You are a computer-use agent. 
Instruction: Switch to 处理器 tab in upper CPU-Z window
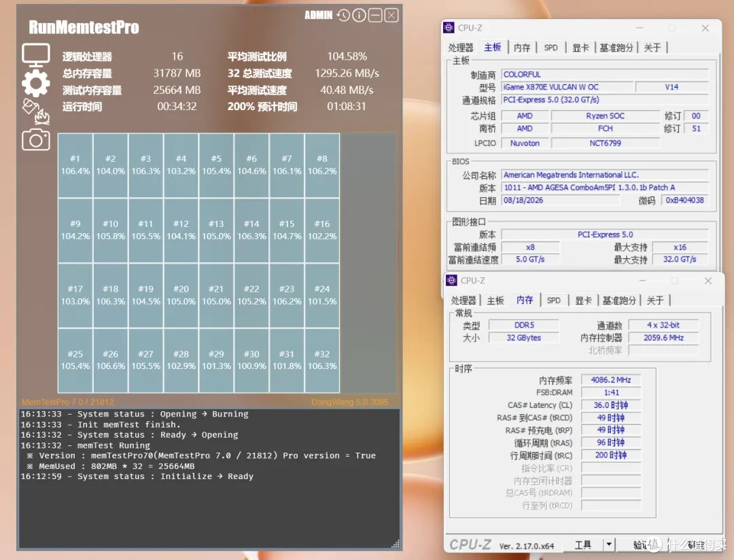click(461, 48)
